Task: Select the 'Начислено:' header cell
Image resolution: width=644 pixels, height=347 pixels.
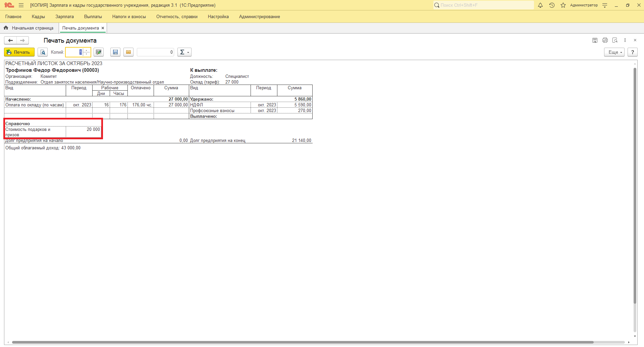Action: click(x=18, y=99)
